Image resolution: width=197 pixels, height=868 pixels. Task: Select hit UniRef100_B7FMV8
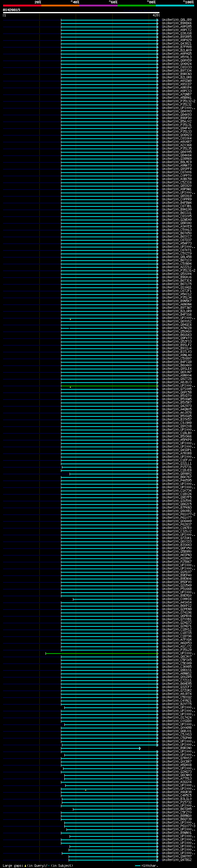point(177,47)
